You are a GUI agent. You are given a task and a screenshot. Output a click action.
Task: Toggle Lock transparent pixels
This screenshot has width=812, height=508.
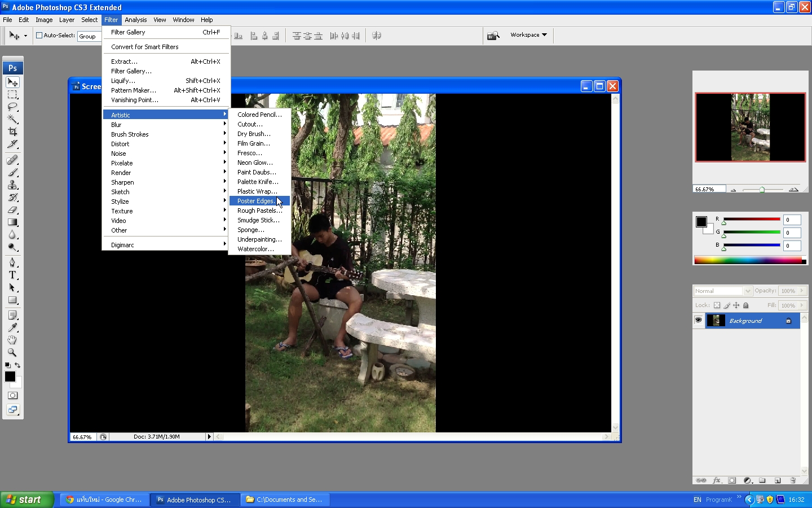click(717, 305)
